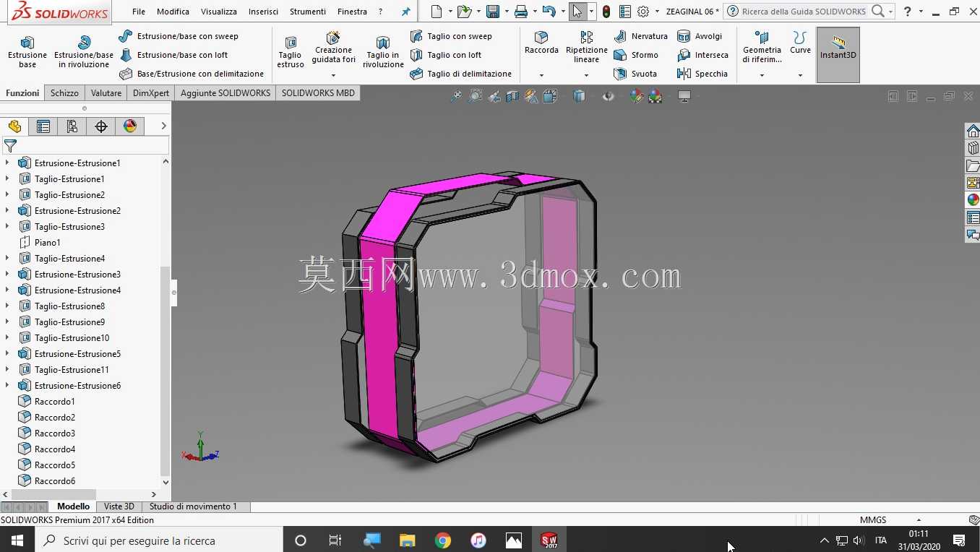
Task: Click the SOLIDWORKS help search field
Action: click(804, 12)
